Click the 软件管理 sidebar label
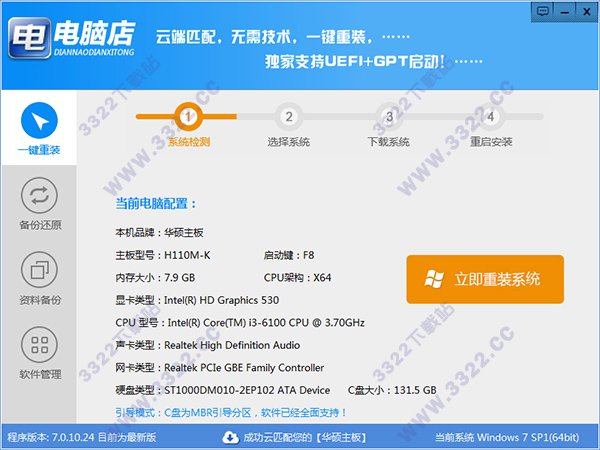The image size is (600, 450). coord(41,374)
